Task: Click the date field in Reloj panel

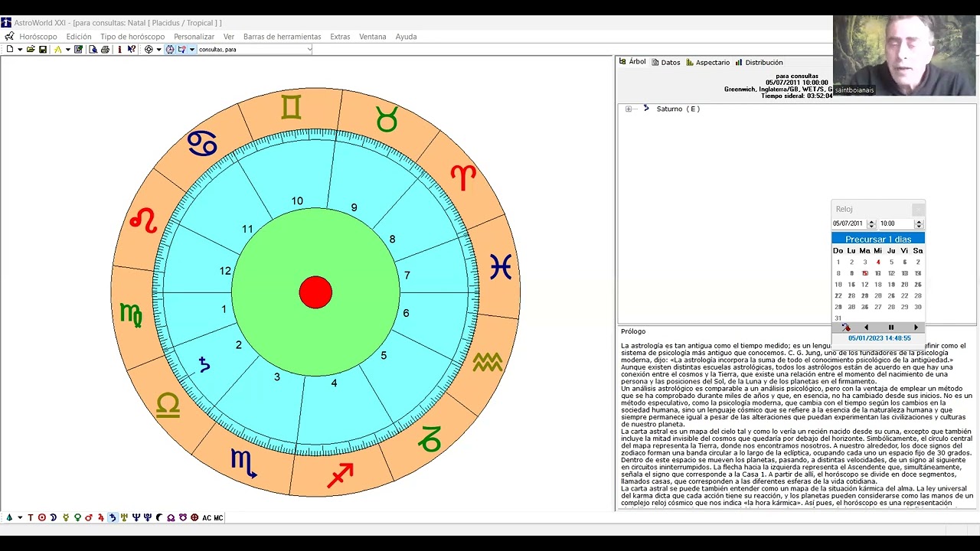Action: point(849,223)
